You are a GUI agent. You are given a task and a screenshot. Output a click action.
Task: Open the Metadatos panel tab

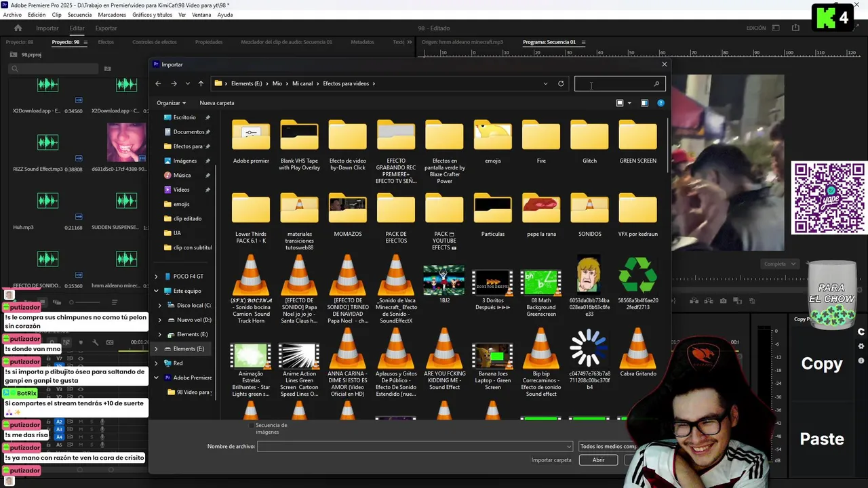tap(362, 42)
